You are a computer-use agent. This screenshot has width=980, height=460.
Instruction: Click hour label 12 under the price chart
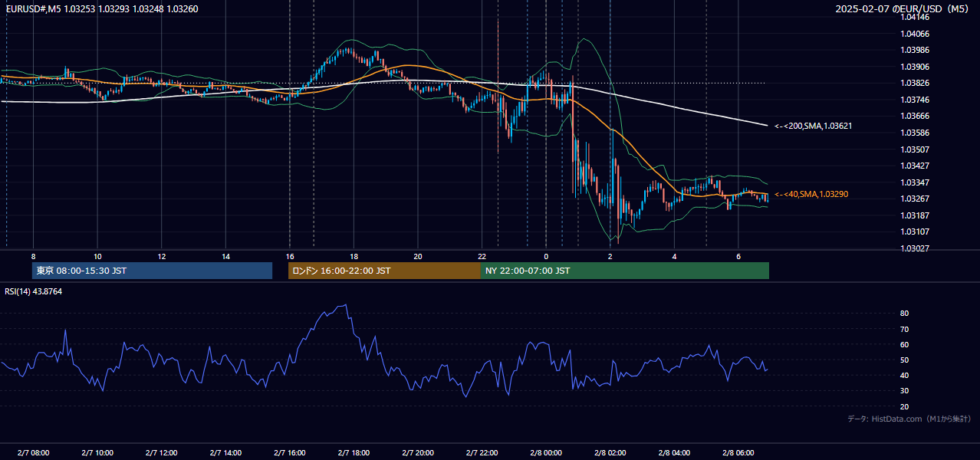pyautogui.click(x=162, y=256)
